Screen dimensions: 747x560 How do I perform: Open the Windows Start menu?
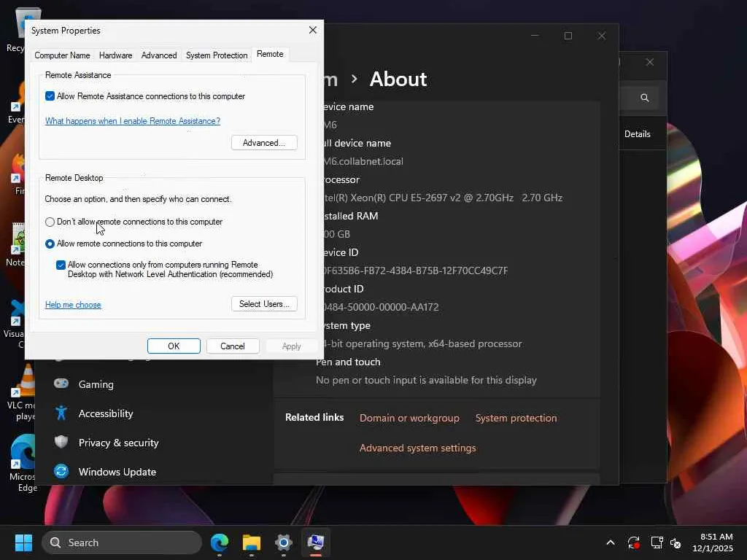(x=23, y=542)
